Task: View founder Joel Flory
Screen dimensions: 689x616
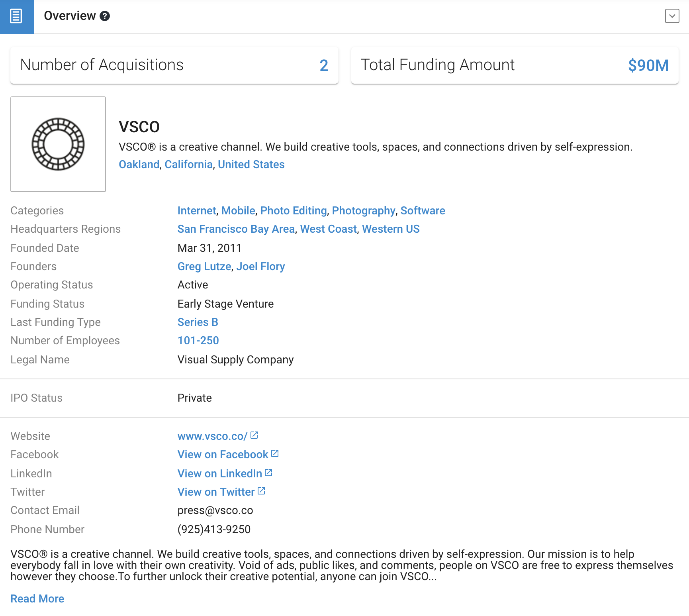Action: click(x=260, y=267)
